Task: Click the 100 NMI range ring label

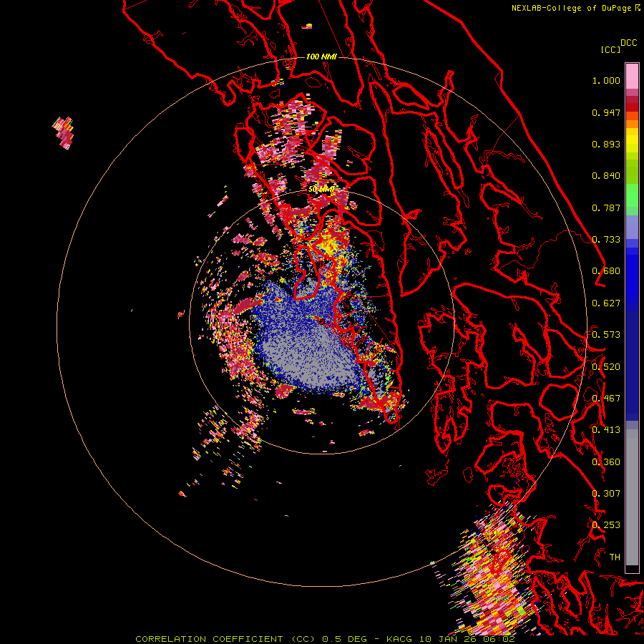Action: tap(321, 57)
